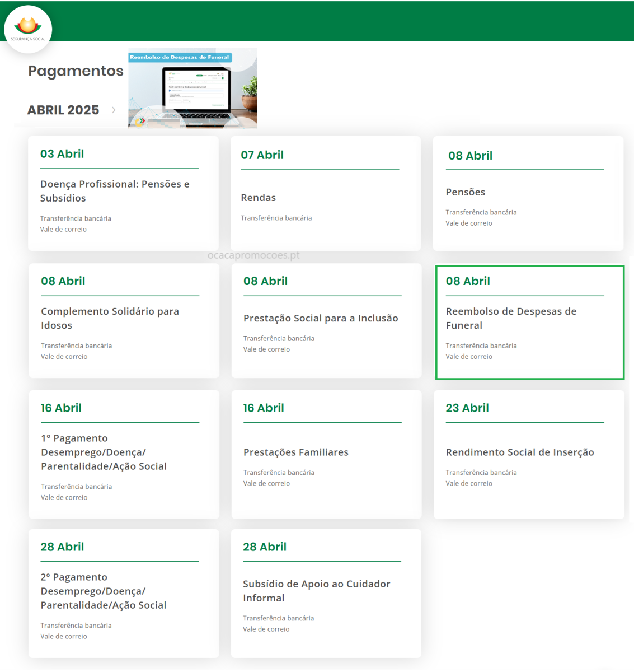The height and width of the screenshot is (672, 634).
Task: Click 08 Abril date above Pensões
Action: [470, 156]
